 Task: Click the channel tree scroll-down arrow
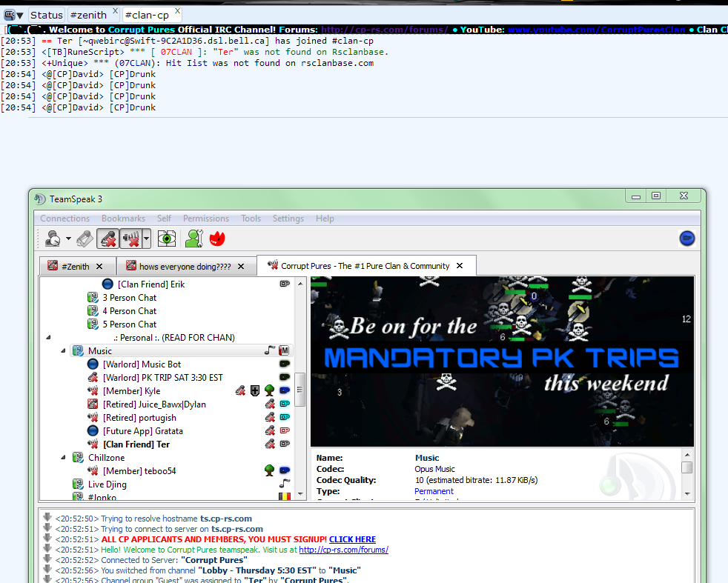tap(300, 494)
